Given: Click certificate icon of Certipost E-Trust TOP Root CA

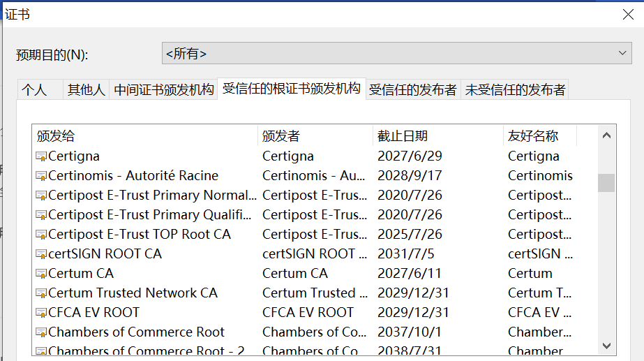Looking at the screenshot, I should pos(41,235).
